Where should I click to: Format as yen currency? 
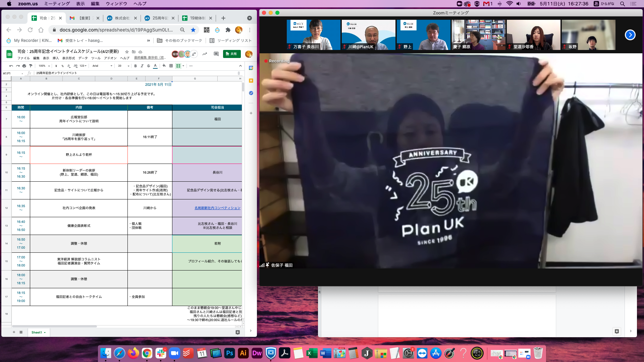[x=56, y=66]
